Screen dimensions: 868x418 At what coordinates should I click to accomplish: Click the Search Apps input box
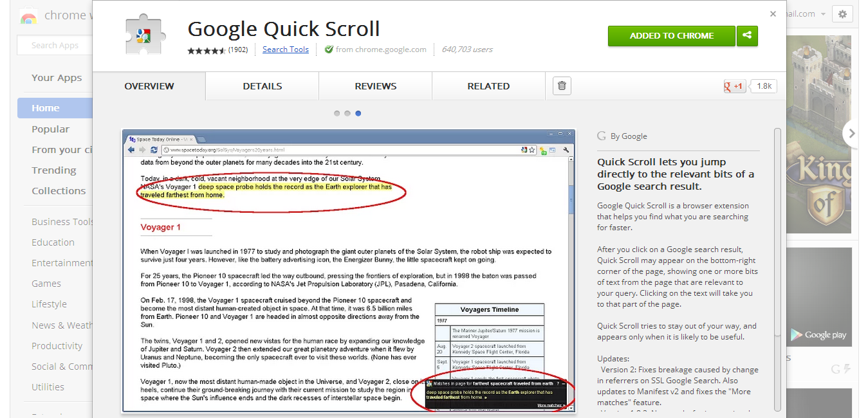coord(55,45)
